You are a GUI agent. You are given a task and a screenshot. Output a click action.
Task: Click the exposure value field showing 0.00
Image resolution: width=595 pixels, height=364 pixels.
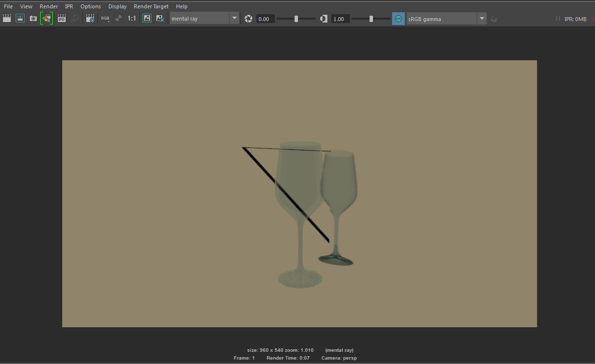click(x=265, y=19)
